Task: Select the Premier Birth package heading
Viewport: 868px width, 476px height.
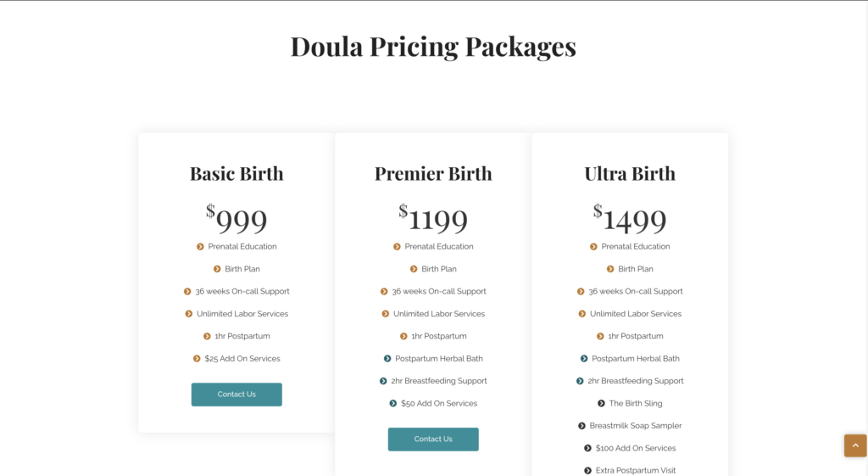Action: tap(433, 174)
